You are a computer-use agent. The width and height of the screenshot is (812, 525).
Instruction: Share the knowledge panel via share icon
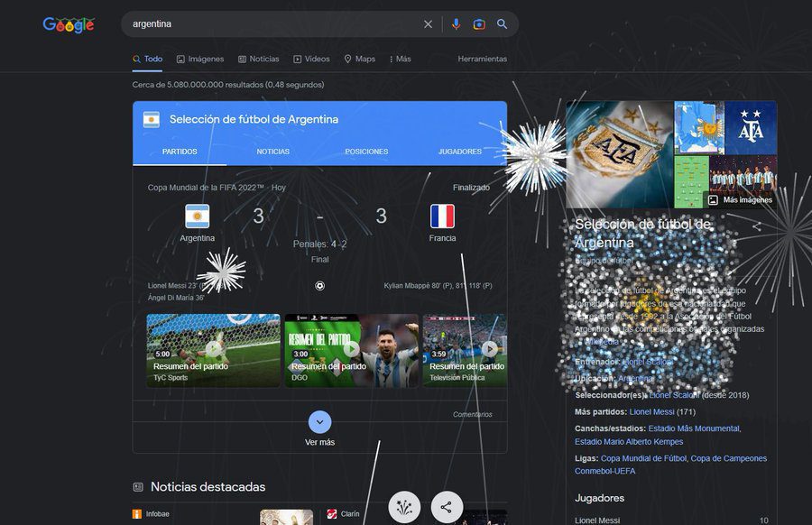(x=757, y=226)
